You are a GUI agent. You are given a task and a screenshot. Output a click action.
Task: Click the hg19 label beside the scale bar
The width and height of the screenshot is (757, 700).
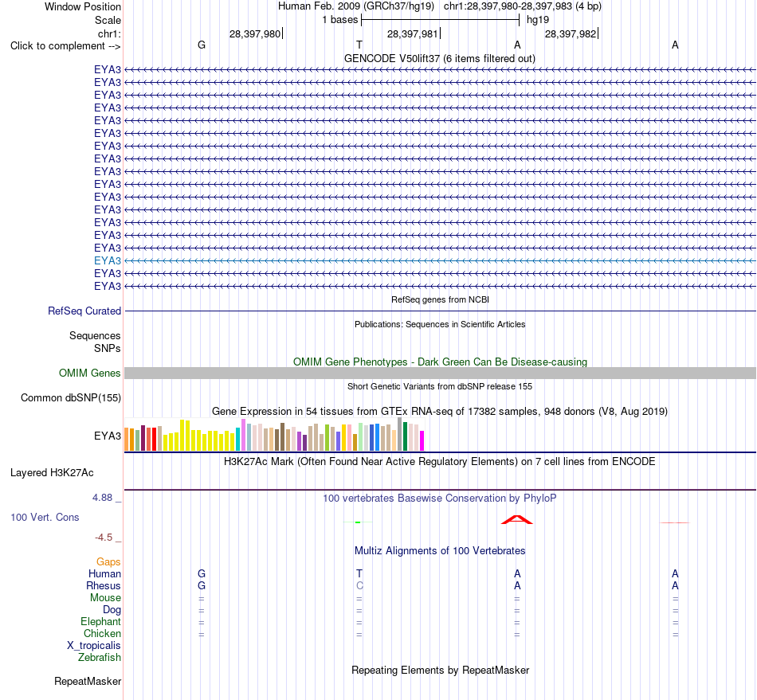point(538,20)
